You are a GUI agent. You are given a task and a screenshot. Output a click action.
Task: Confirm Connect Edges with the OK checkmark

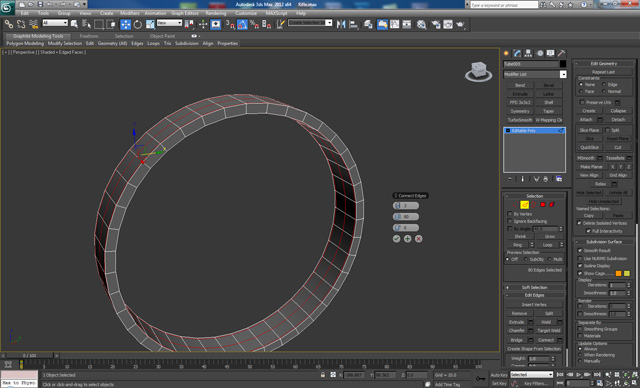(396, 239)
